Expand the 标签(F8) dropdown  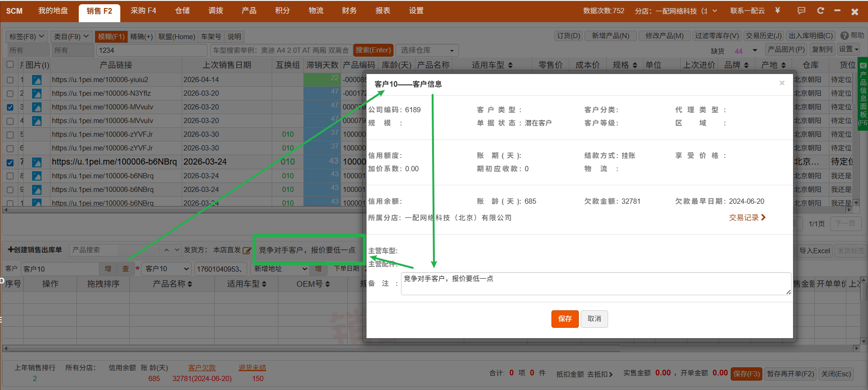[27, 36]
